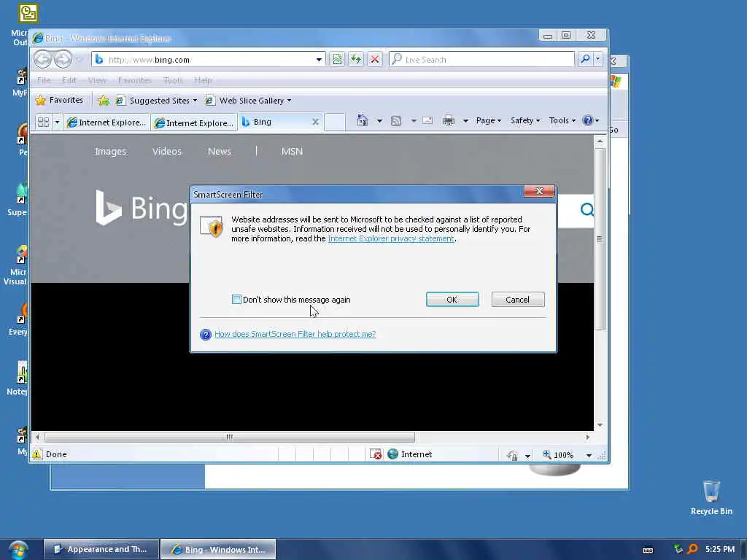Open the Help question mark icon
The image size is (747, 560).
click(587, 120)
